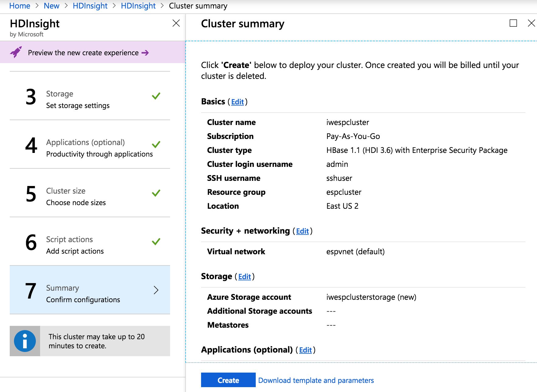Open step 6 Script actions
Screen dimensions: 537x392
pyautogui.click(x=90, y=242)
